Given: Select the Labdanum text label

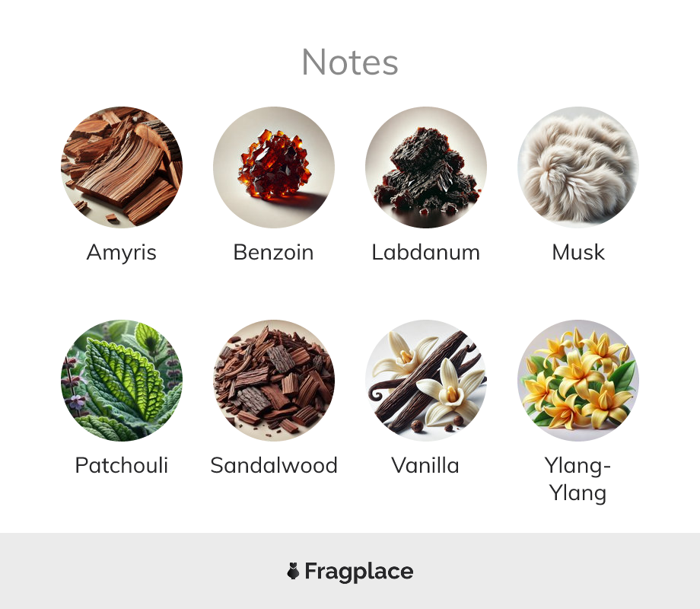Looking at the screenshot, I should [x=426, y=252].
